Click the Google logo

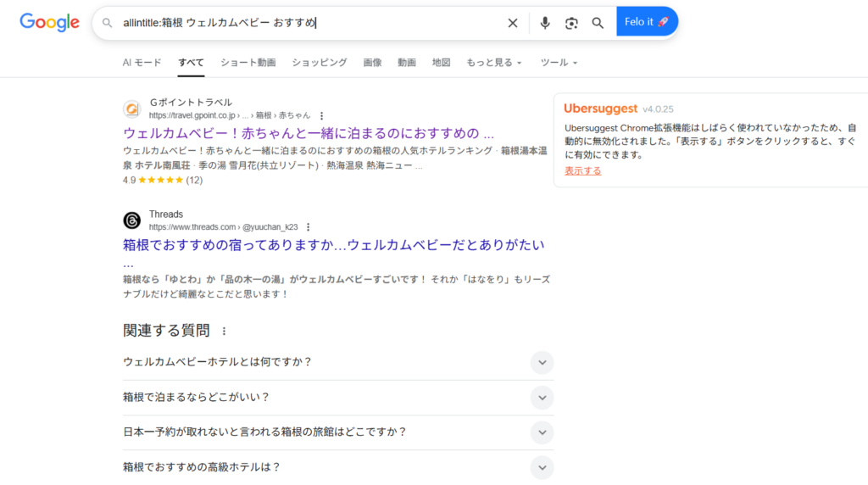49,23
